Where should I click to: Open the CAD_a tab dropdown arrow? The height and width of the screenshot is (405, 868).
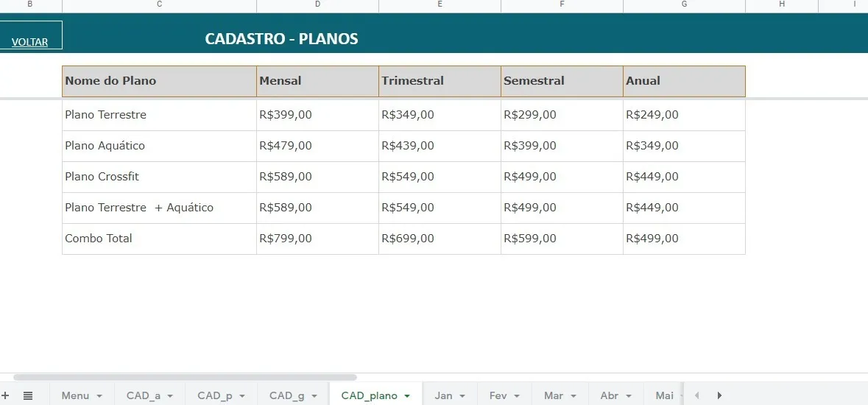[x=170, y=396]
